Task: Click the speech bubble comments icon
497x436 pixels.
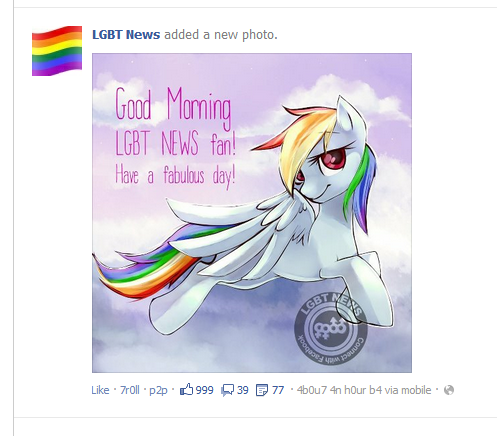Action: click(x=228, y=390)
